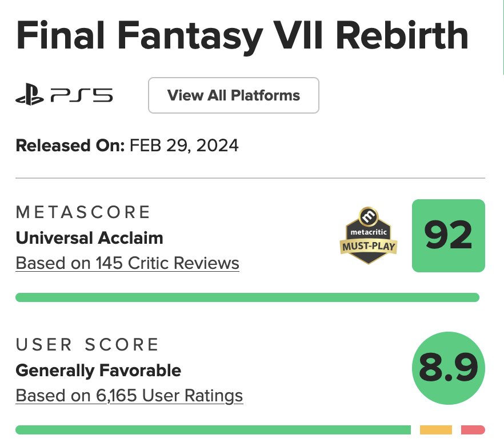504x447 pixels.
Task: Click the yellow mixed user ratings segment
Action: 435,429
